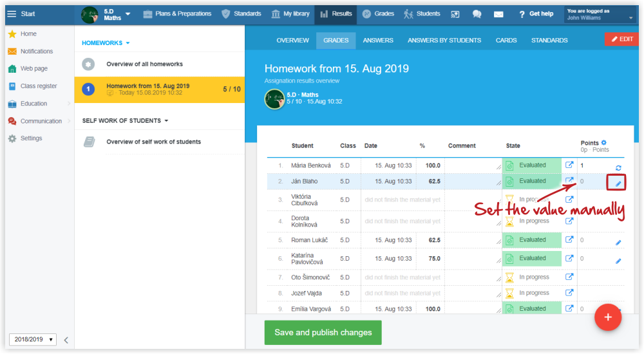Open Mária Benková's result in new window
The width and height of the screenshot is (644, 354).
[x=569, y=165]
